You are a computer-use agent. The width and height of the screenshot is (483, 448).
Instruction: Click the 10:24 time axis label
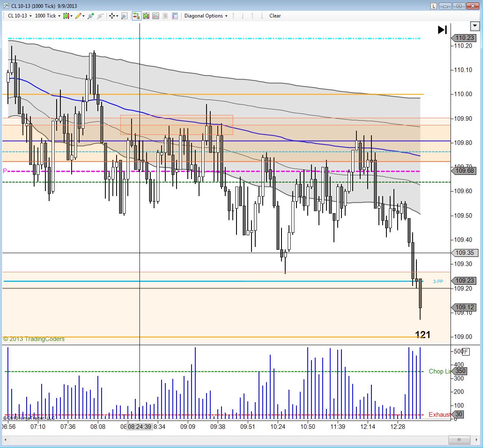(x=278, y=426)
